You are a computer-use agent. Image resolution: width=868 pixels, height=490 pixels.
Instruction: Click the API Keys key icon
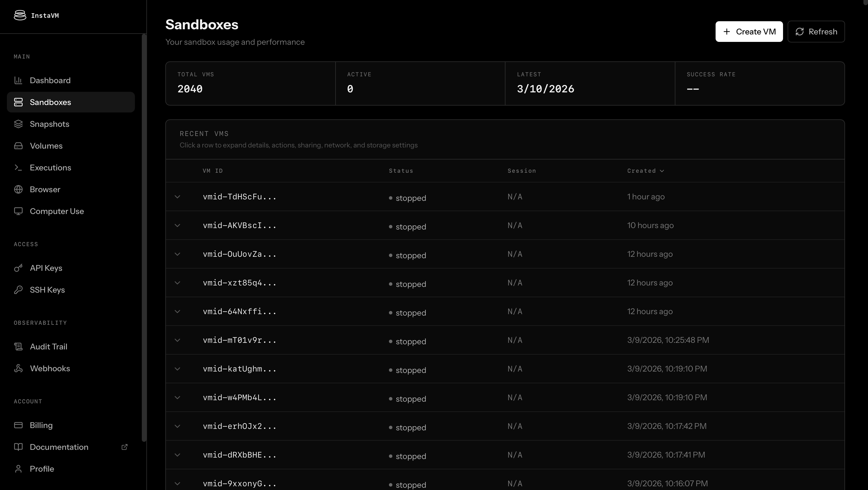coord(19,268)
